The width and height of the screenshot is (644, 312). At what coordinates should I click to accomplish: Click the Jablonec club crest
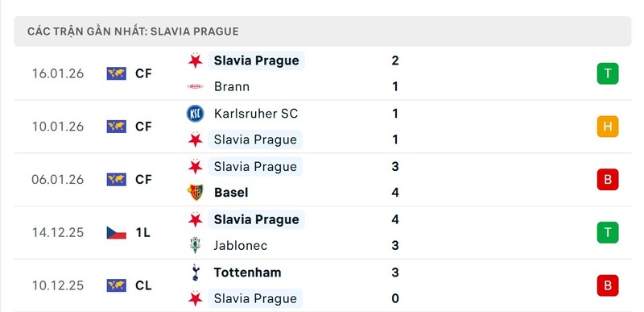pos(195,245)
